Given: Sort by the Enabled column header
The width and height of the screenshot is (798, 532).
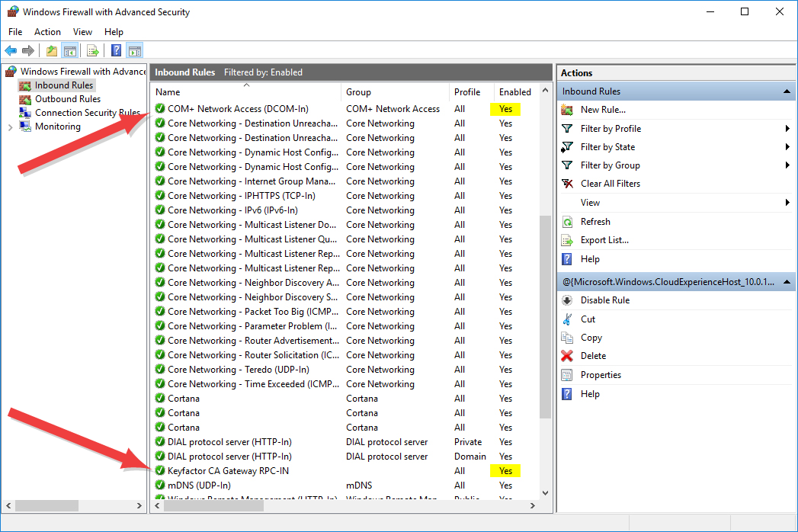Looking at the screenshot, I should 515,91.
